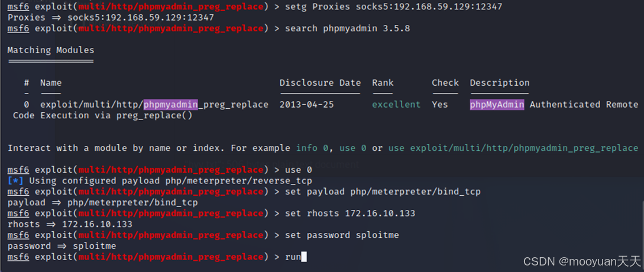
Task: Click the index '0' in the results row
Action: point(27,105)
